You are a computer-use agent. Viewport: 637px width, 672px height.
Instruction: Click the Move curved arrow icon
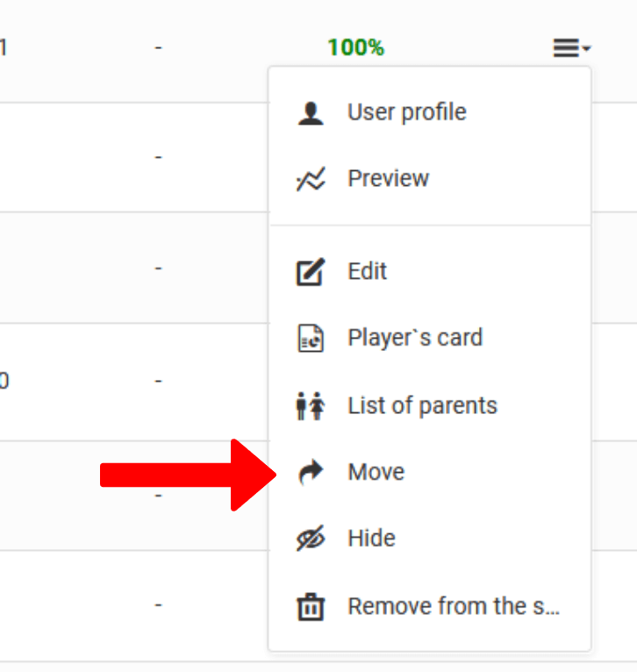point(311,473)
